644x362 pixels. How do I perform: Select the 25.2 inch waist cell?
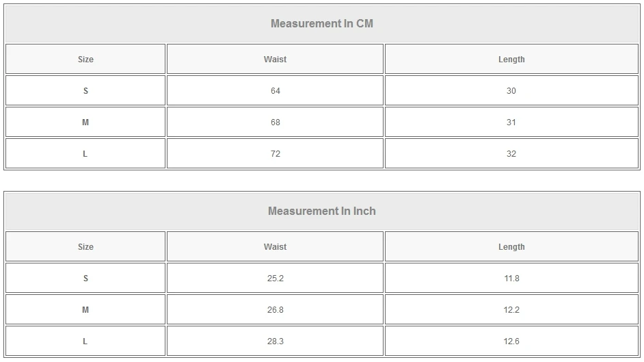(x=275, y=279)
